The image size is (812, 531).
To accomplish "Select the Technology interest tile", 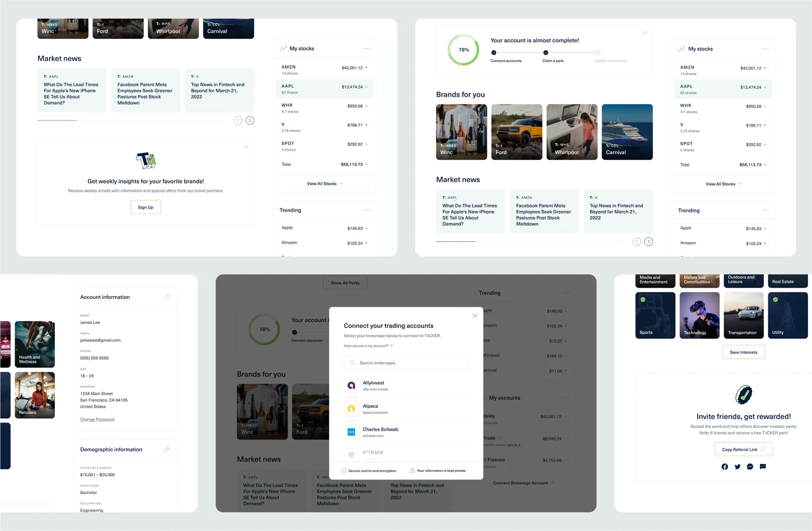I will (699, 315).
